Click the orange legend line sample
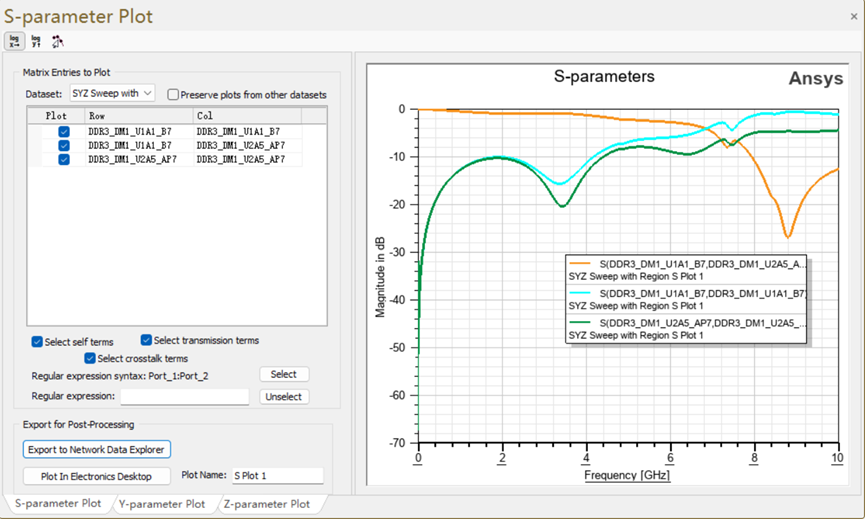Screen dimensions: 865x519 pyautogui.click(x=582, y=265)
